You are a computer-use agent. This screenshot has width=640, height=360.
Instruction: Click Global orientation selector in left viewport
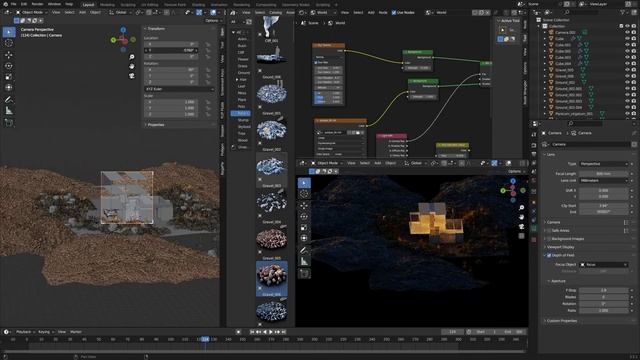point(121,13)
